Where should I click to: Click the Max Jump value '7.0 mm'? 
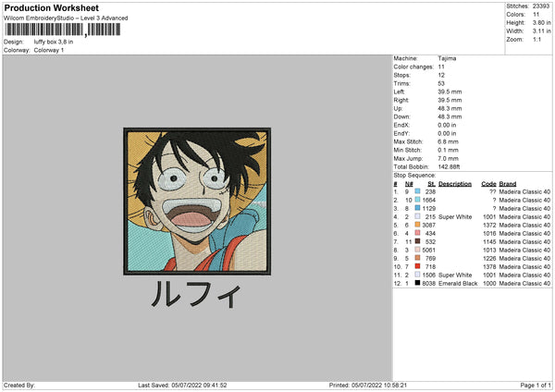coord(448,158)
